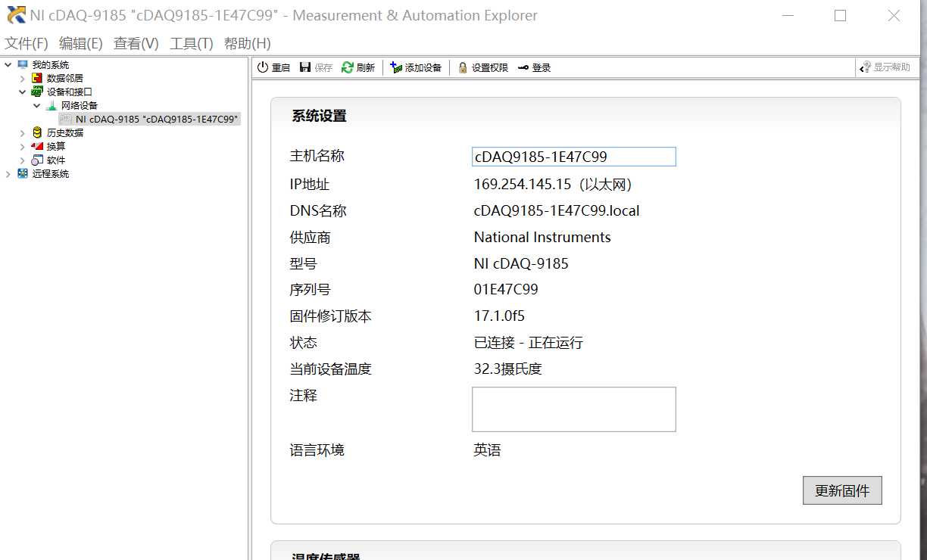Screen dimensions: 927x560
Task: Open the 文件(F) menu
Action: pos(27,44)
